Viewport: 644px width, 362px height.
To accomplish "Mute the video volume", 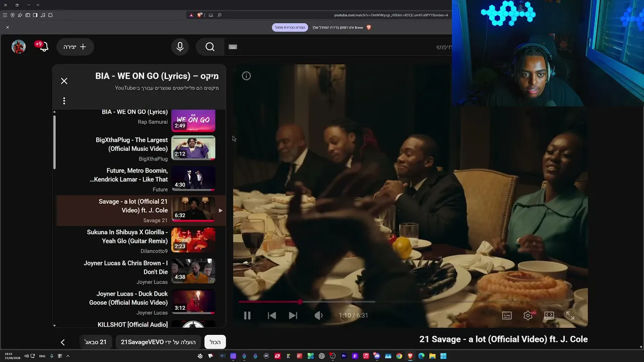I will tap(318, 316).
